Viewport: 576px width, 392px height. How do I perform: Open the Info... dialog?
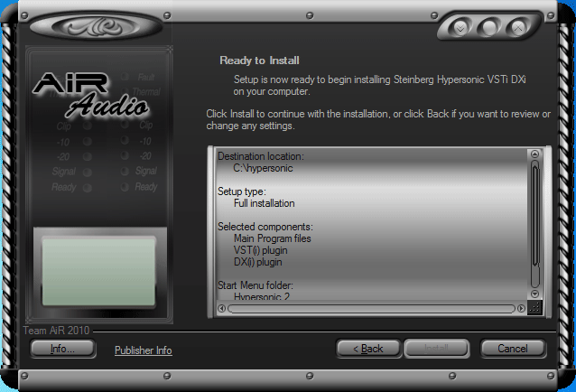pos(63,349)
